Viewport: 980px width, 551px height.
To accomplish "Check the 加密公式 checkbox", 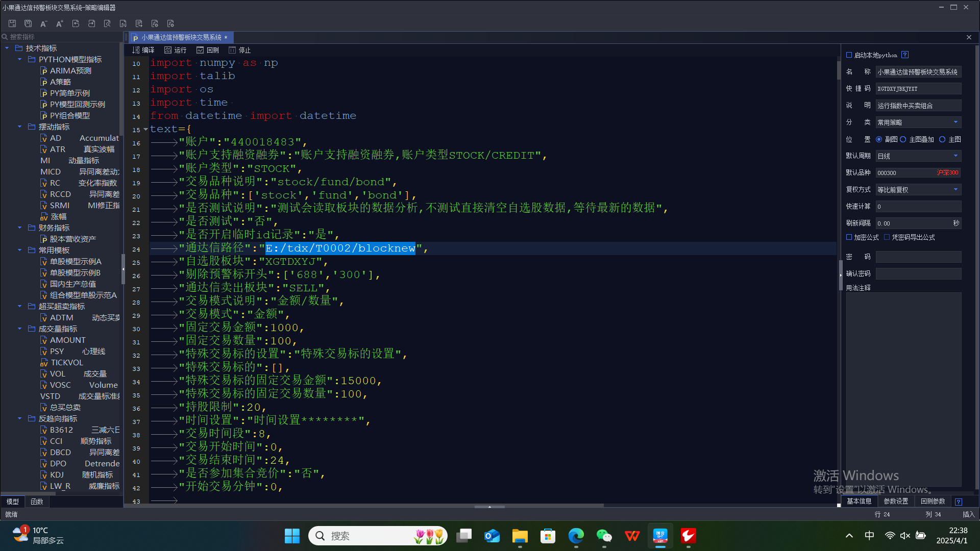I will pos(849,237).
